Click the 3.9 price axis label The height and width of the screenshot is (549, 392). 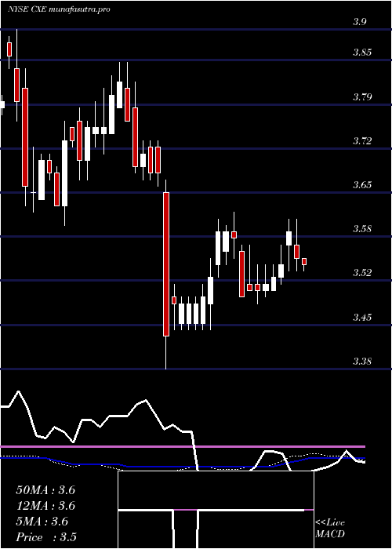click(360, 22)
